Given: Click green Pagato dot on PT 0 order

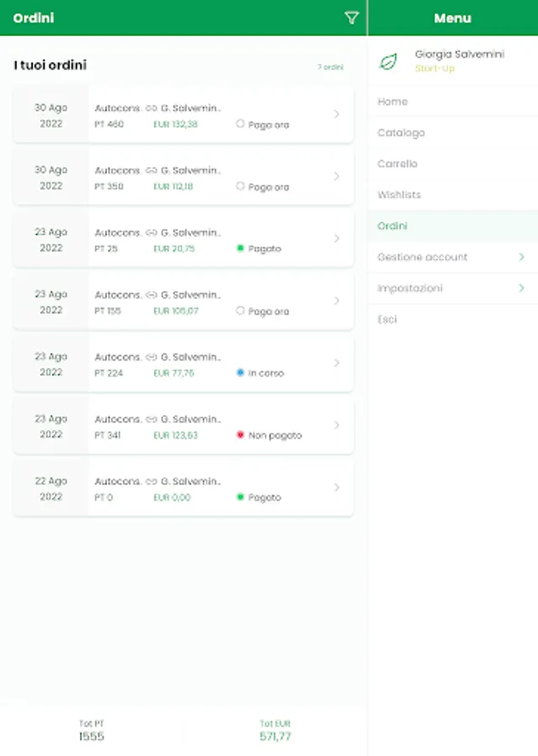Looking at the screenshot, I should click(x=240, y=497).
